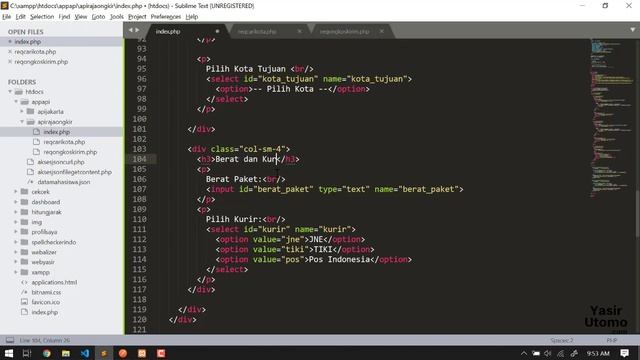Change indentation via Spaces: 2
The height and width of the screenshot is (360, 640).
[x=562, y=340]
